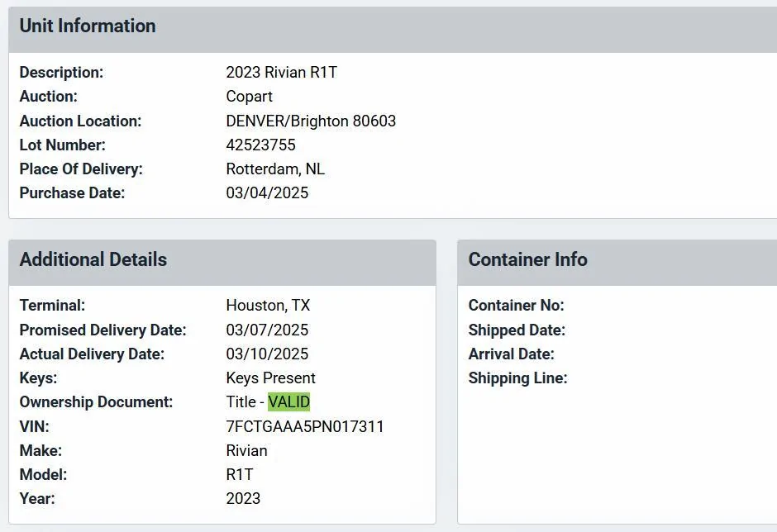Click the promised delivery date 03/07/2025
Viewport: 777px width, 532px height.
(x=267, y=330)
